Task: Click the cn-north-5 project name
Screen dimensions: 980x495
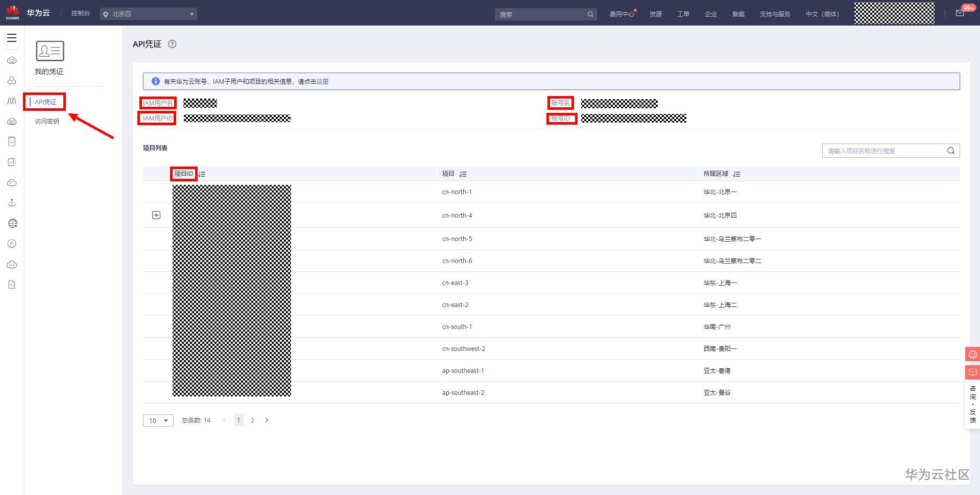Action: click(457, 239)
